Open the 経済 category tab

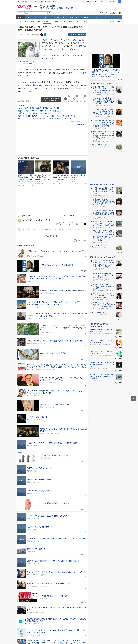coord(39,21)
